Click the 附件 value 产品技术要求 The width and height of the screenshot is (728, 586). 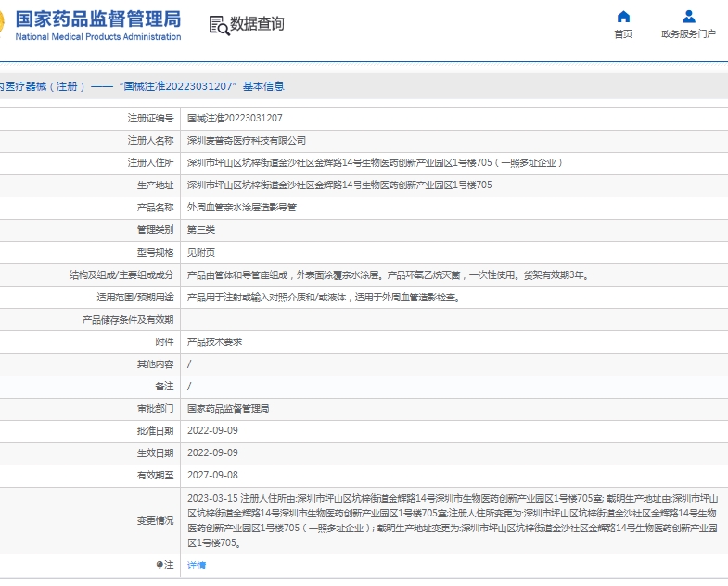click(x=214, y=342)
